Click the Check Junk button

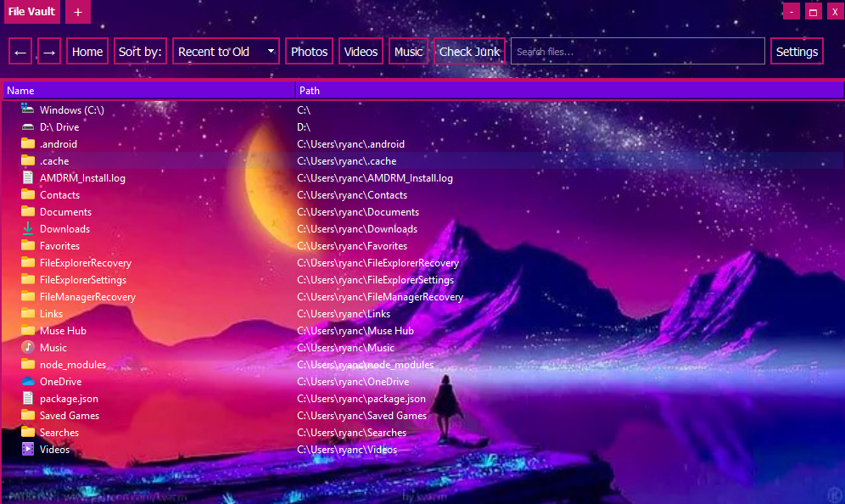(469, 51)
